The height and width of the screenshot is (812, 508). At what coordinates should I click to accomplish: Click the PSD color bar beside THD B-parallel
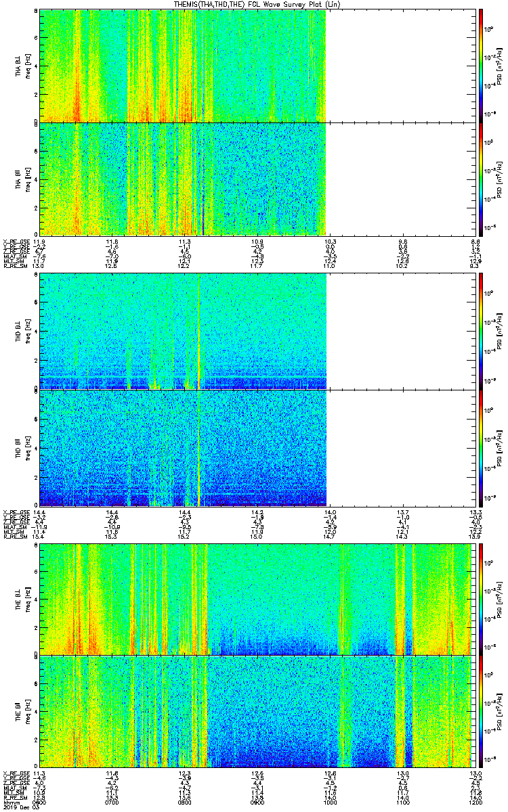pyautogui.click(x=482, y=447)
